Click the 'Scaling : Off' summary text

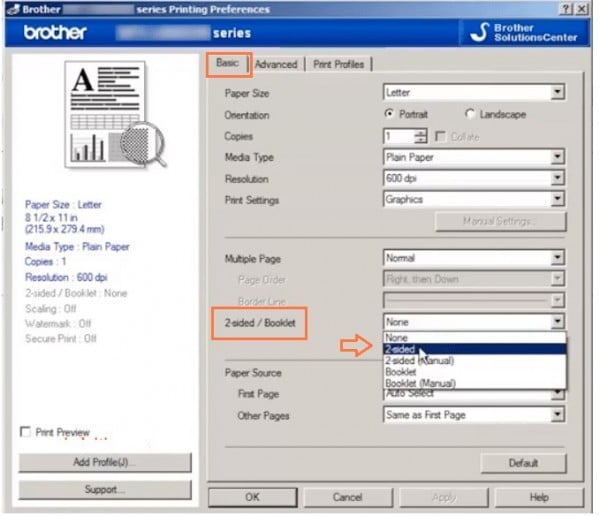51,309
